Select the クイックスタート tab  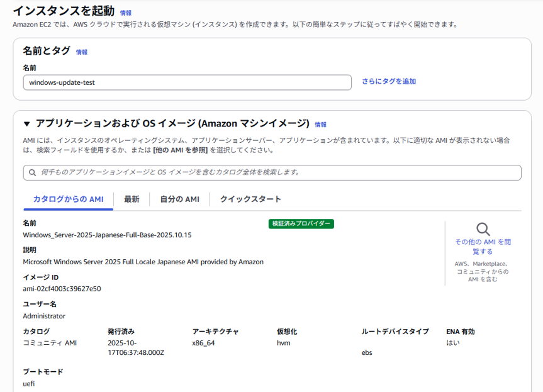pyautogui.click(x=250, y=199)
